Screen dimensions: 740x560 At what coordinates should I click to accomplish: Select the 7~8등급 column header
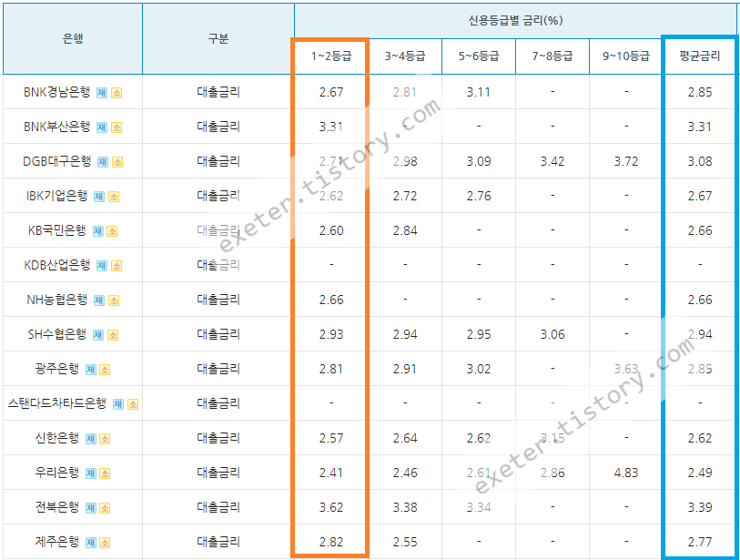pos(552,56)
